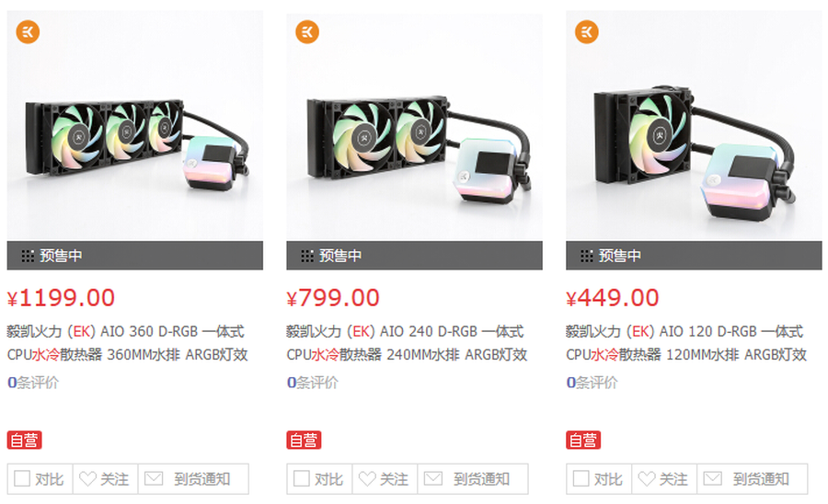
Task: Click the heart icon for the AIO 360 cooler
Action: pyautogui.click(x=87, y=478)
